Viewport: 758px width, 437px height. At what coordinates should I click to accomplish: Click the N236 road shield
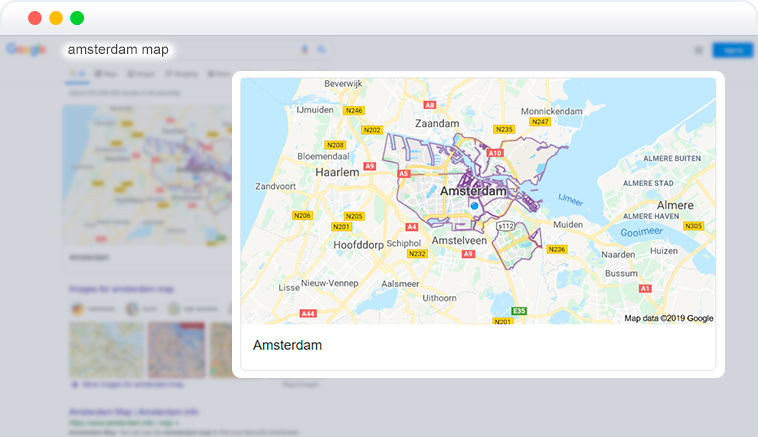(557, 249)
